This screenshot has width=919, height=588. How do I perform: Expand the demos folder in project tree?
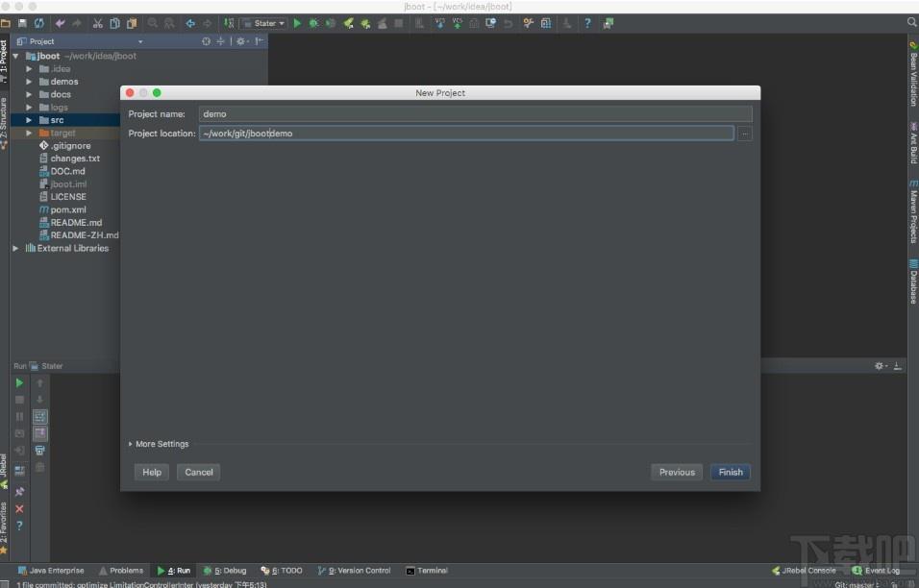click(29, 82)
